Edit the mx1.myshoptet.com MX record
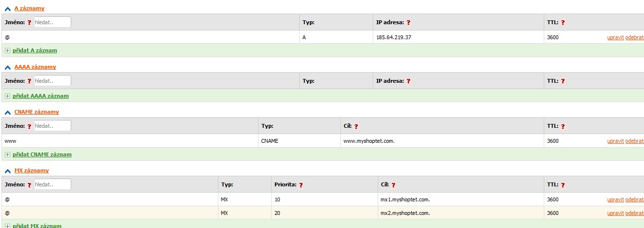Image resolution: width=644 pixels, height=228 pixels. tap(615, 199)
